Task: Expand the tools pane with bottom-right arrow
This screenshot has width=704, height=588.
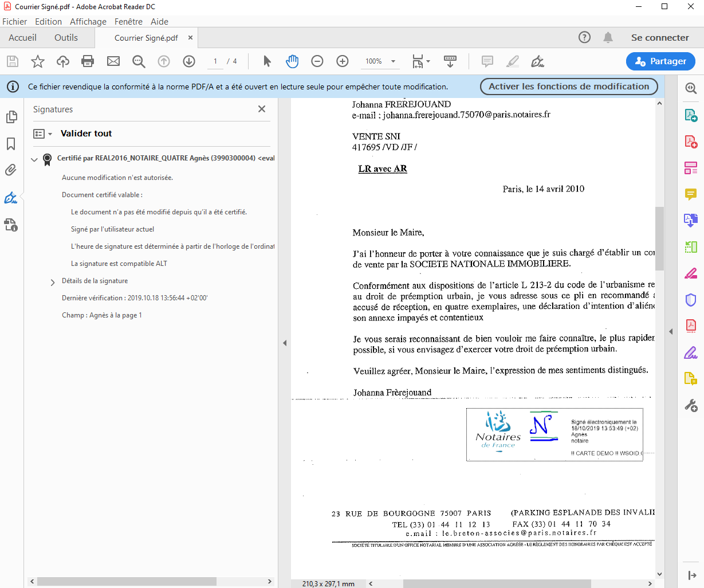Action: [x=691, y=575]
